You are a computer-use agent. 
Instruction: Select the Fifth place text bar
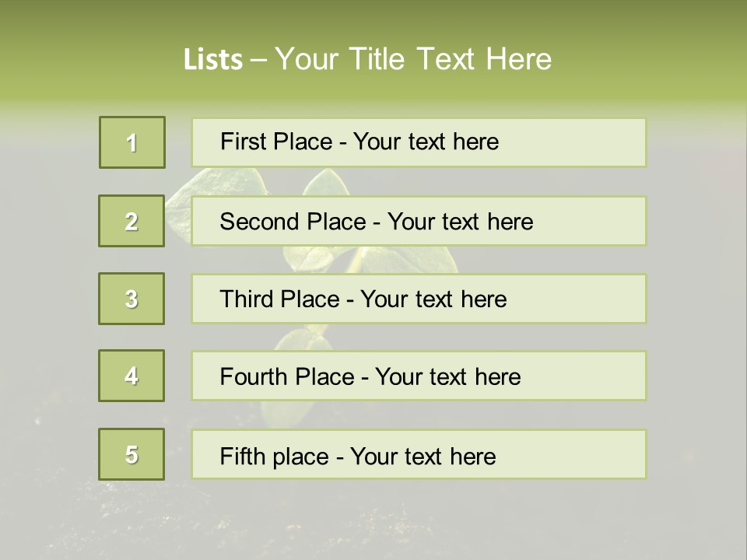pos(419,454)
